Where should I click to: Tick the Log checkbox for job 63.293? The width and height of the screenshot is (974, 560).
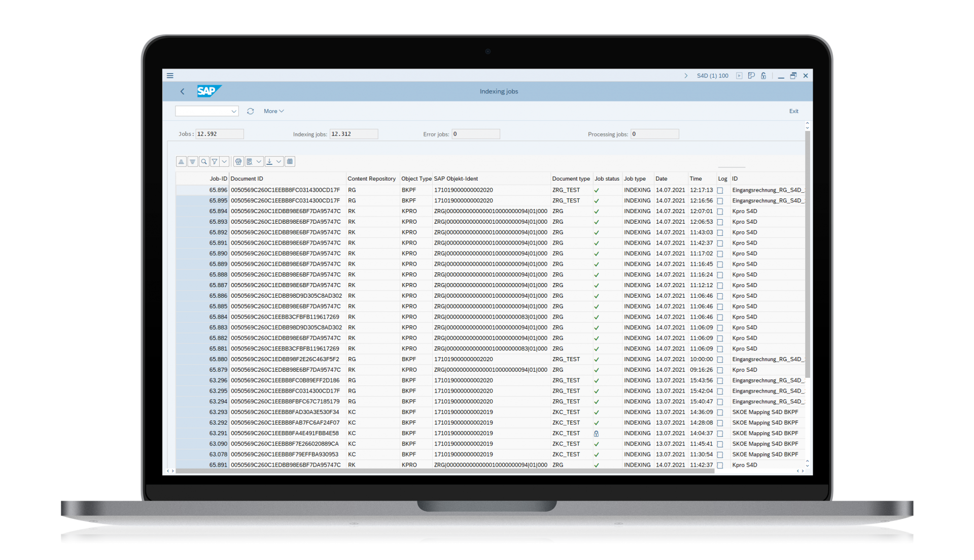pos(720,412)
